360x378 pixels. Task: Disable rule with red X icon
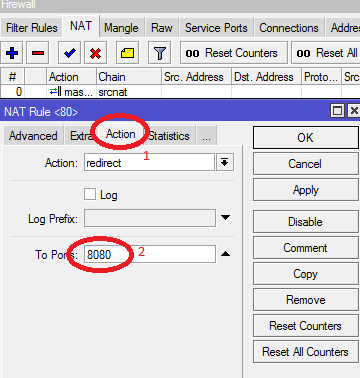tap(95, 53)
